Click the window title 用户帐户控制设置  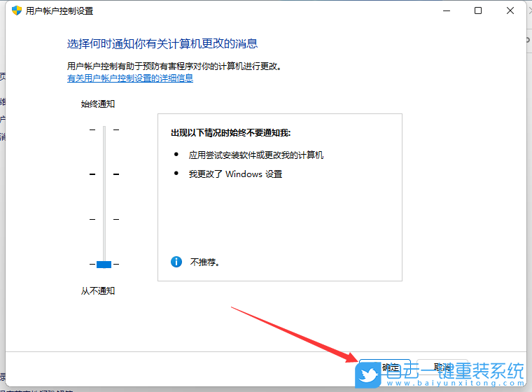click(x=59, y=11)
